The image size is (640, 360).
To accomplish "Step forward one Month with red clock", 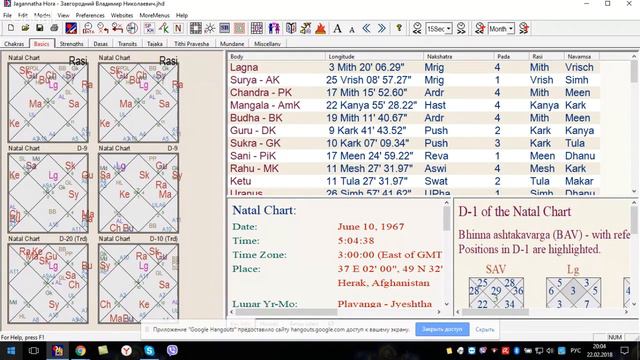I will pos(524,28).
